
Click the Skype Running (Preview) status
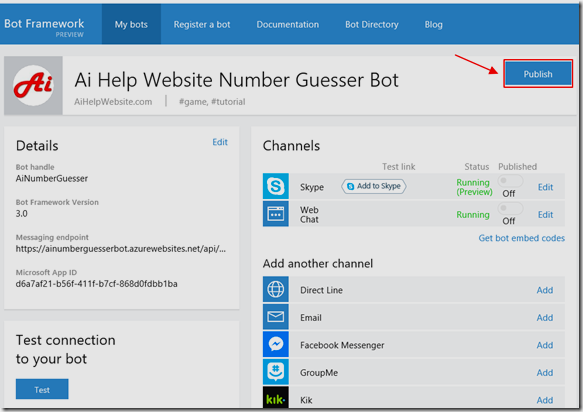[474, 187]
